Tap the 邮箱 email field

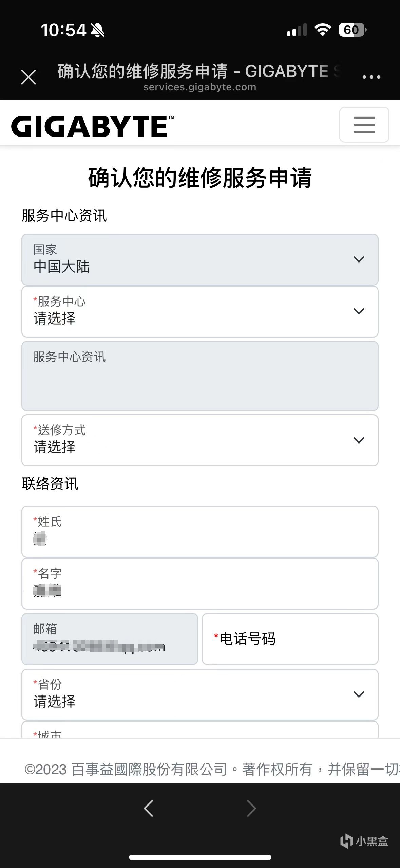click(x=110, y=639)
